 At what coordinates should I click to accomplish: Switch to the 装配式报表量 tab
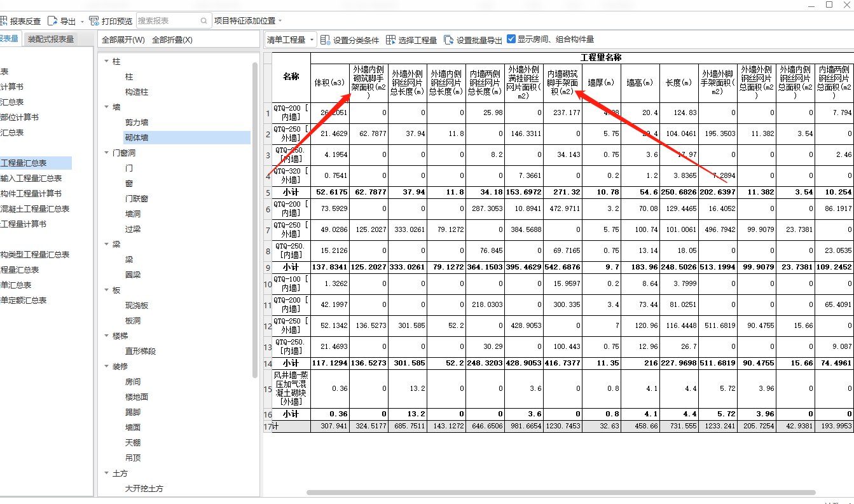51,39
